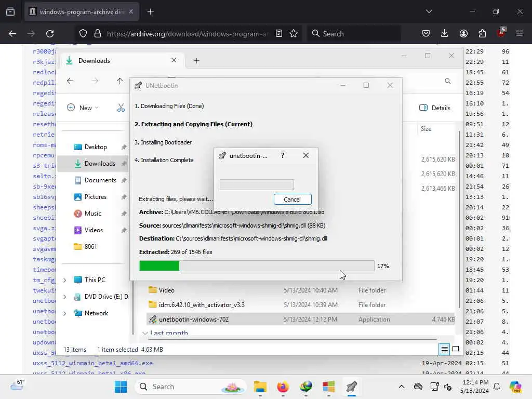
Task: Open the UNetbootin taskbar icon
Action: point(352,387)
